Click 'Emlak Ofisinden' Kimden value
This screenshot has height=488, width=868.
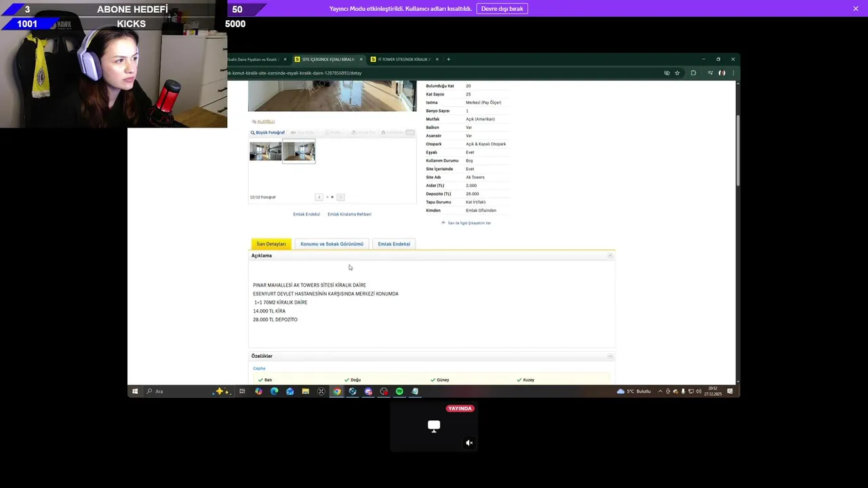click(x=481, y=211)
